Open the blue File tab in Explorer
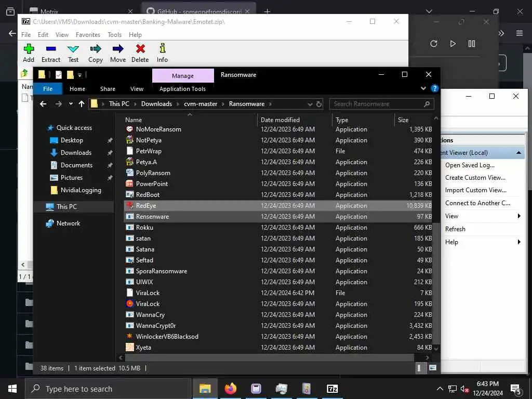Viewport: 532px width, 399px height. 48,89
